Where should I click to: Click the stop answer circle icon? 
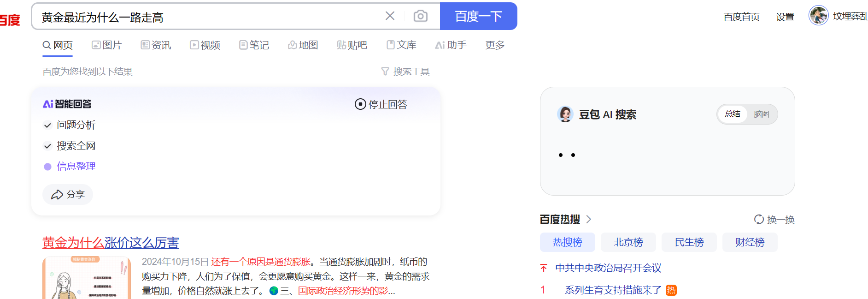[360, 104]
